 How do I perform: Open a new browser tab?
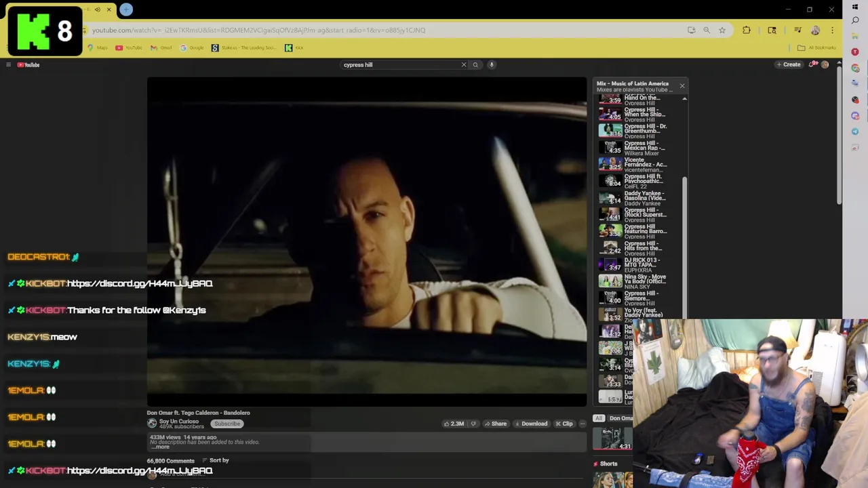(126, 9)
